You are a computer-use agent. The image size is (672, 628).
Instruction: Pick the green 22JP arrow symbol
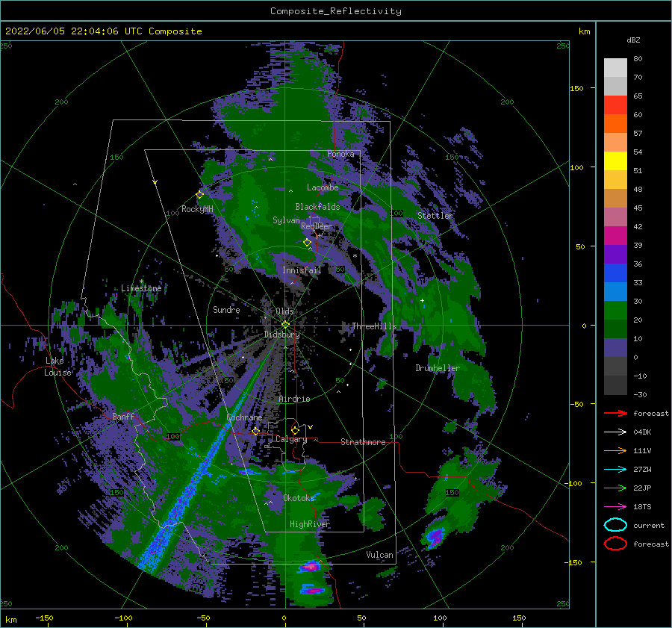click(615, 488)
